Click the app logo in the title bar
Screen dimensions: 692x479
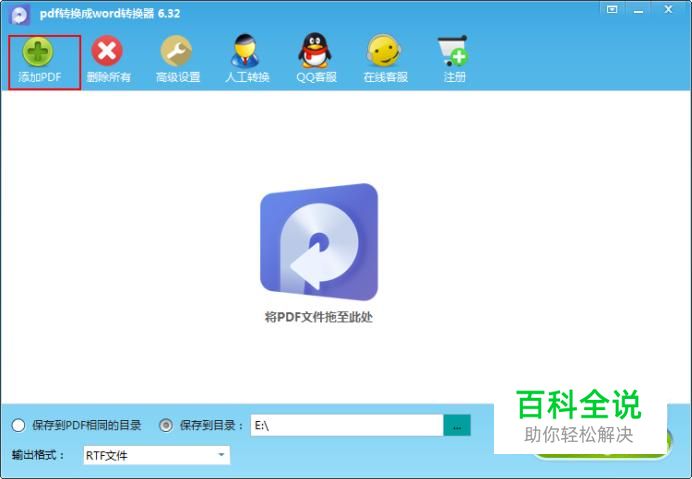tap(19, 14)
